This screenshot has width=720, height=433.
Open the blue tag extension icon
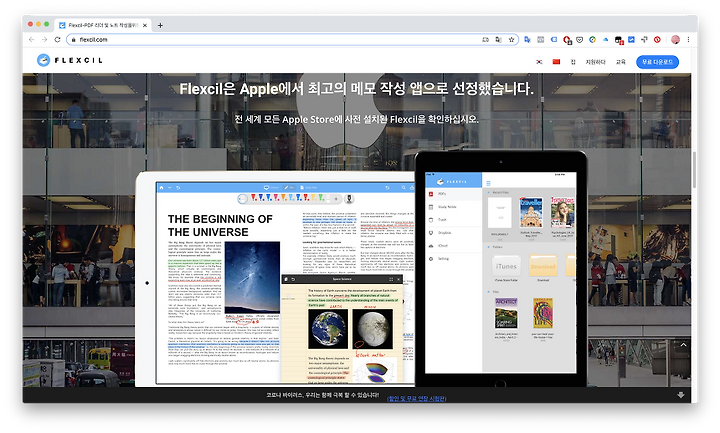(x=554, y=39)
